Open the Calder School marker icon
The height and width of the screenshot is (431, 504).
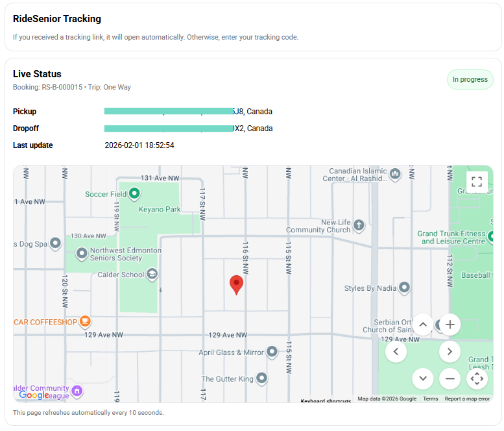click(152, 274)
